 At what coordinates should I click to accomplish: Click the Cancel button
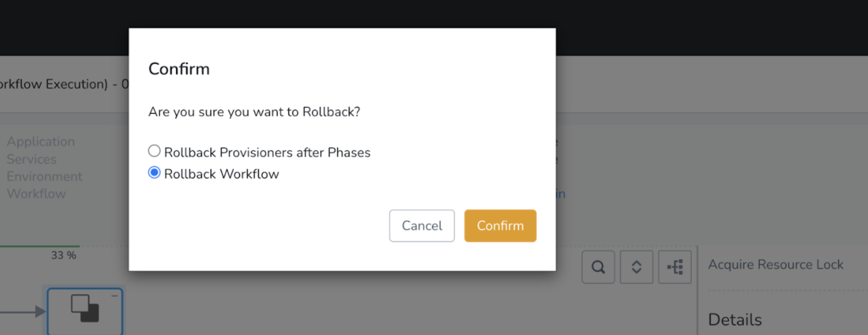click(422, 226)
